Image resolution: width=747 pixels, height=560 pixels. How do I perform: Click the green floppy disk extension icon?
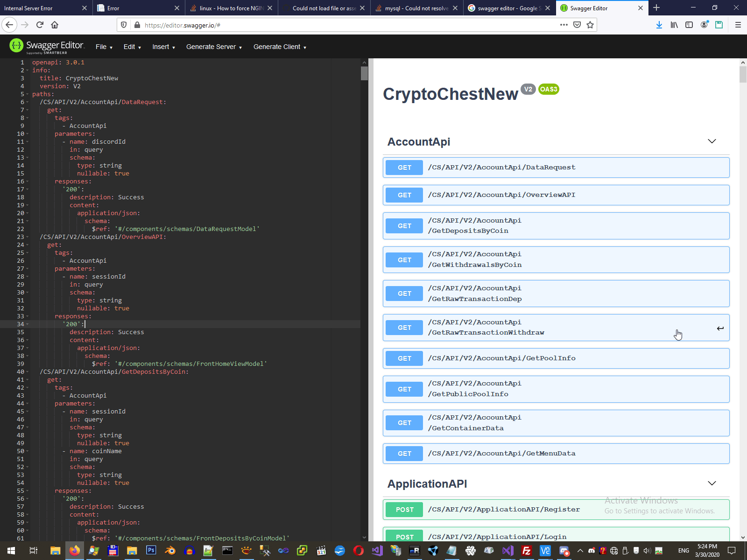coord(719,25)
